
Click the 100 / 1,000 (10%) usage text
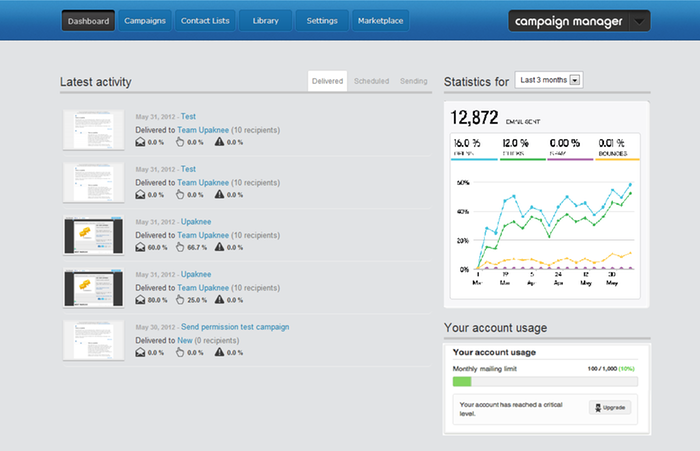pos(611,369)
